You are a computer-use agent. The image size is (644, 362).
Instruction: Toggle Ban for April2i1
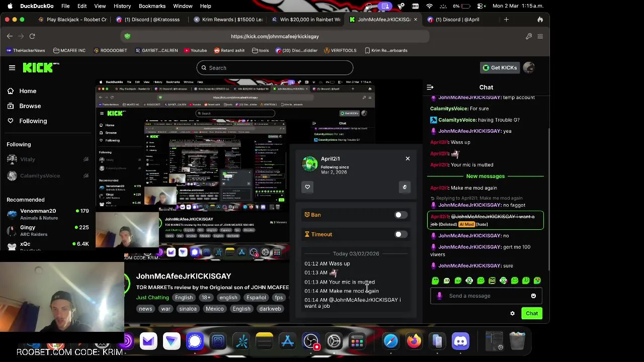point(400,215)
